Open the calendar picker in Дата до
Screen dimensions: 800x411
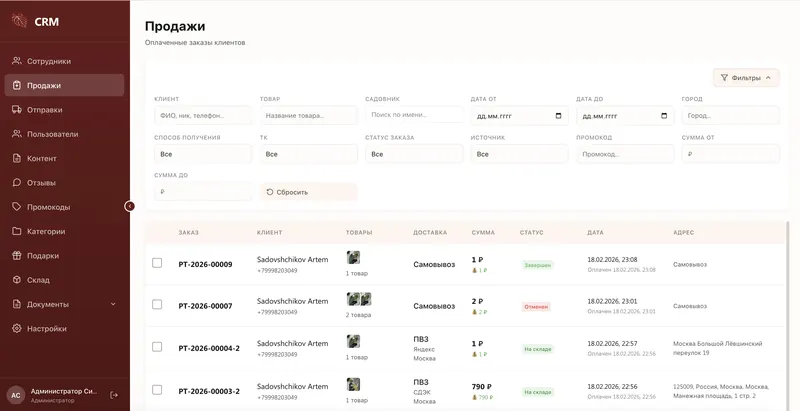point(664,116)
